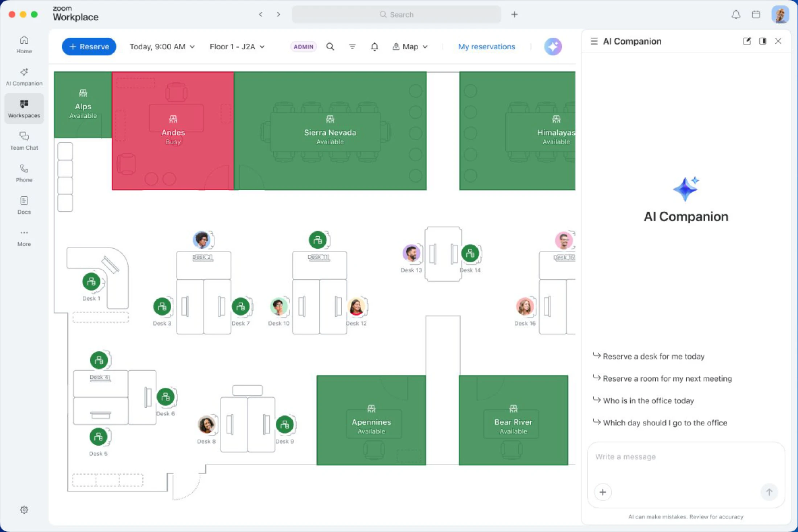Click the send arrow button

769,492
